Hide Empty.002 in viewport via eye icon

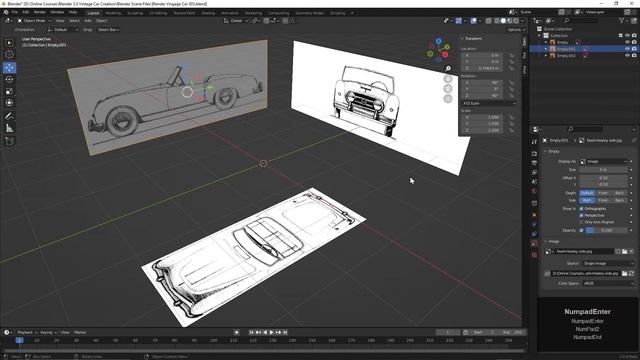[627, 55]
